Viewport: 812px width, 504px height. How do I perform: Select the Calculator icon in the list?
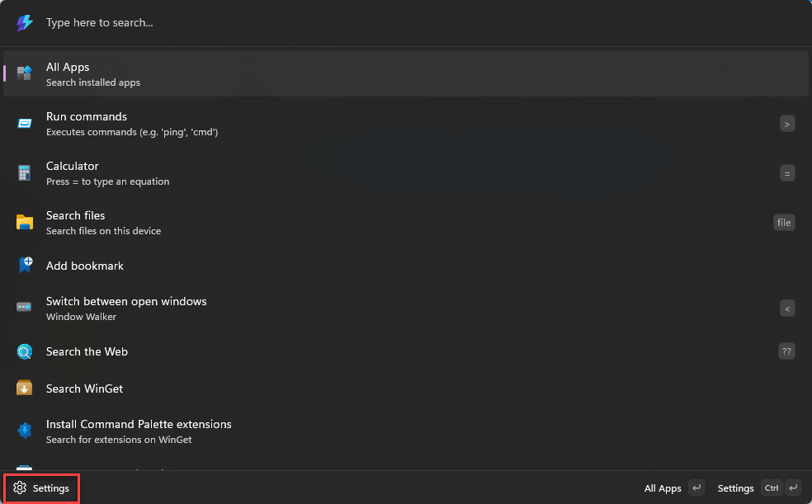(24, 172)
